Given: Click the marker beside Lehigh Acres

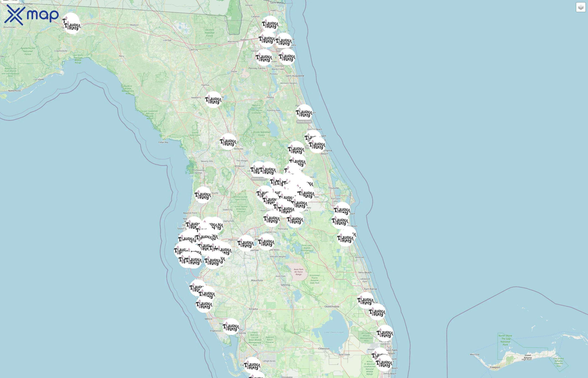Looking at the screenshot, I should (x=252, y=365).
